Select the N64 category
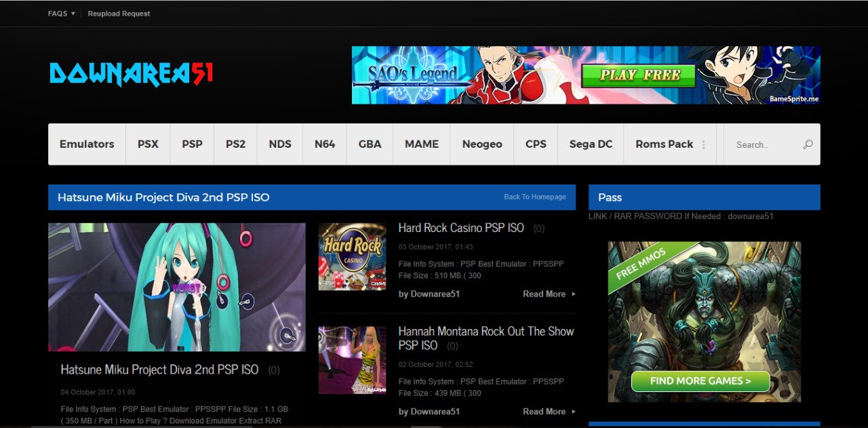This screenshot has width=868, height=428. coord(325,144)
